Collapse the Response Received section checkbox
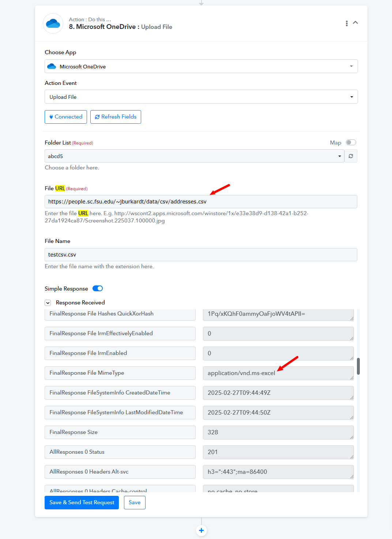The width and height of the screenshot is (392, 539). (48, 303)
